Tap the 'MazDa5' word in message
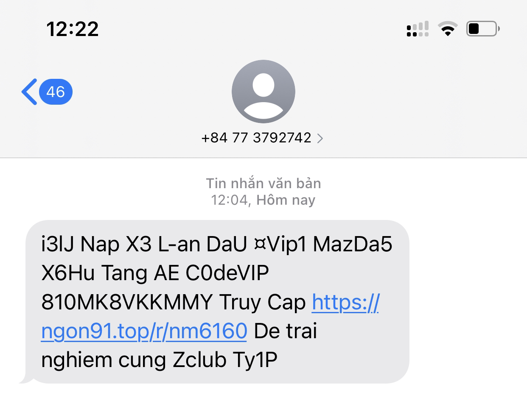Image resolution: width=527 pixels, height=420 pixels. (353, 244)
